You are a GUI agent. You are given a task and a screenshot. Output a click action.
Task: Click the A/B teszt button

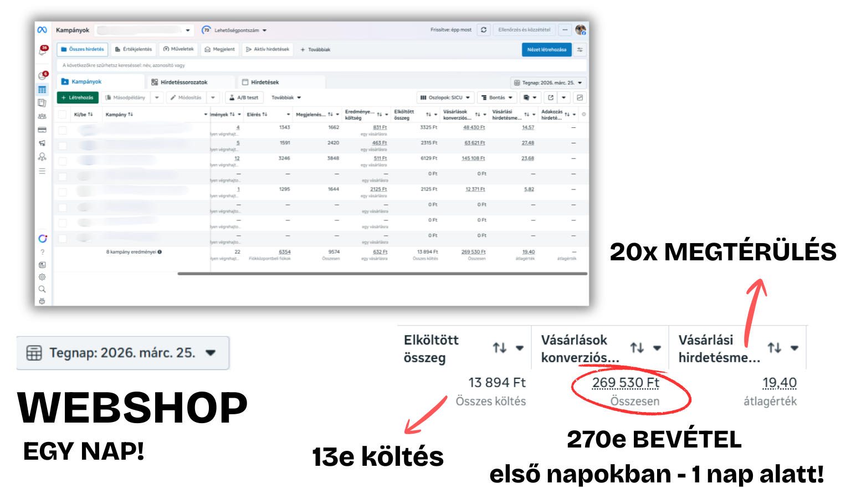coord(244,97)
